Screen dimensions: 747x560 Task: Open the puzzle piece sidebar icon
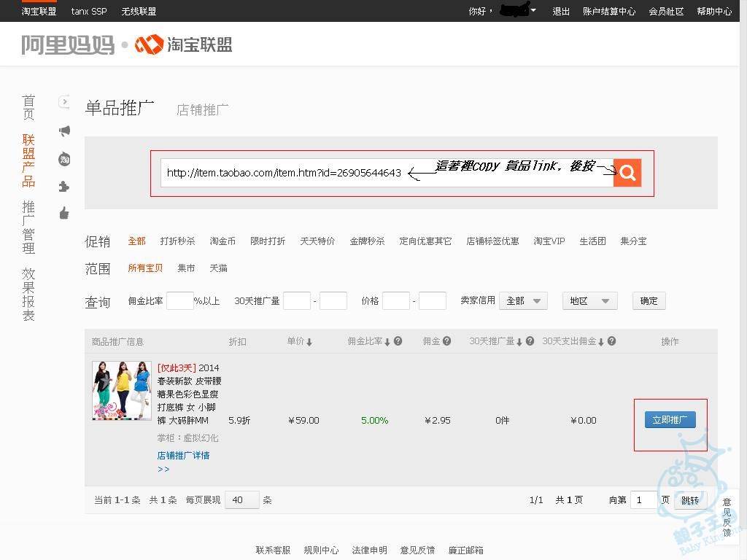click(x=64, y=186)
